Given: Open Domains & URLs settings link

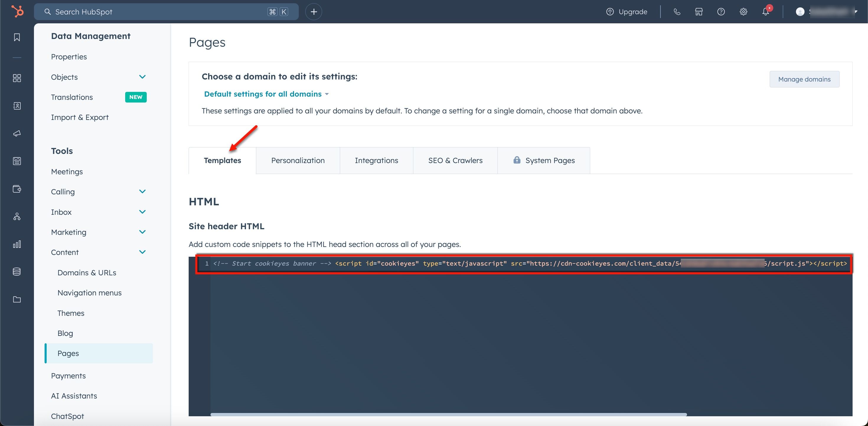Looking at the screenshot, I should 87,273.
